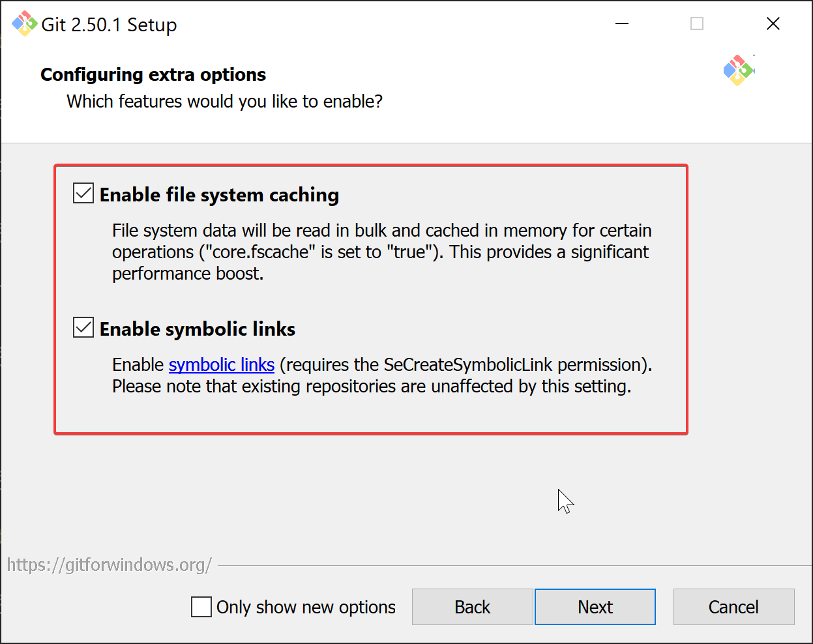Click the "Which features would you like to enable?" subtitle
Screen dimensions: 813x644
tap(224, 102)
